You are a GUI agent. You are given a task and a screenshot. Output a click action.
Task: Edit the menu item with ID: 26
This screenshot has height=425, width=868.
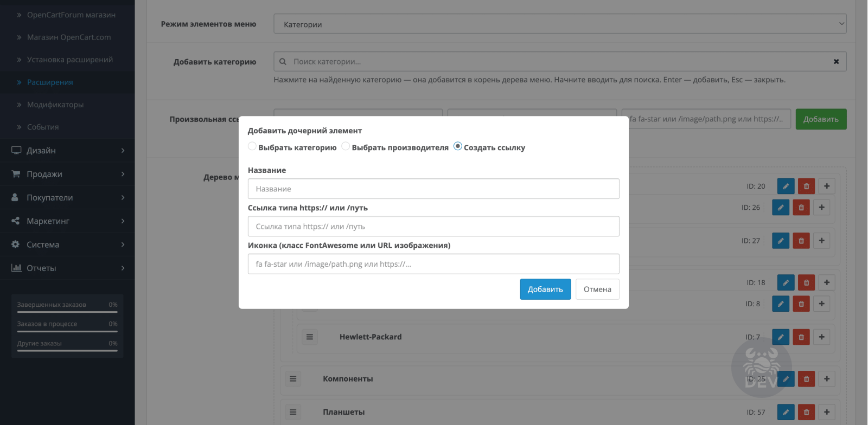781,207
